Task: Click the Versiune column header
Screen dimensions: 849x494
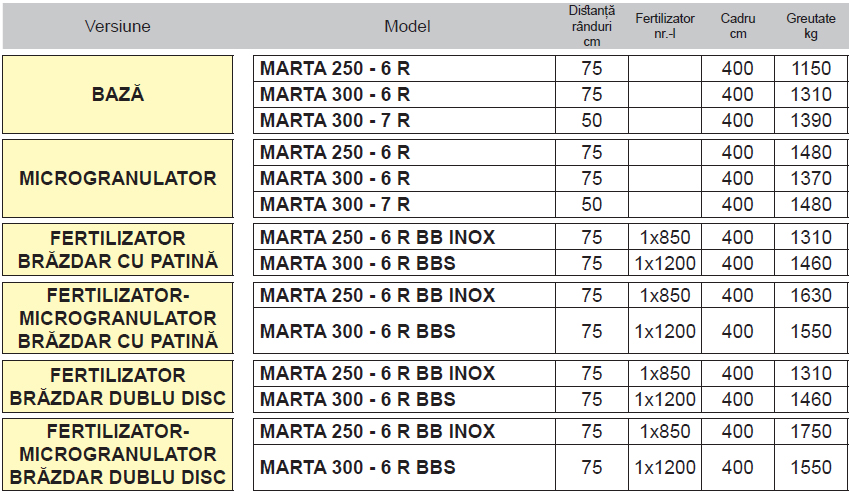Action: [x=118, y=26]
